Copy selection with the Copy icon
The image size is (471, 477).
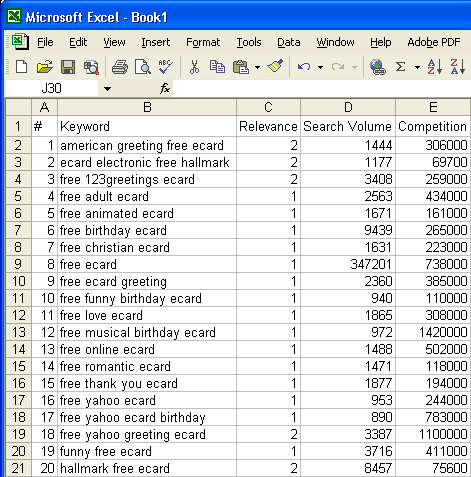(x=217, y=67)
